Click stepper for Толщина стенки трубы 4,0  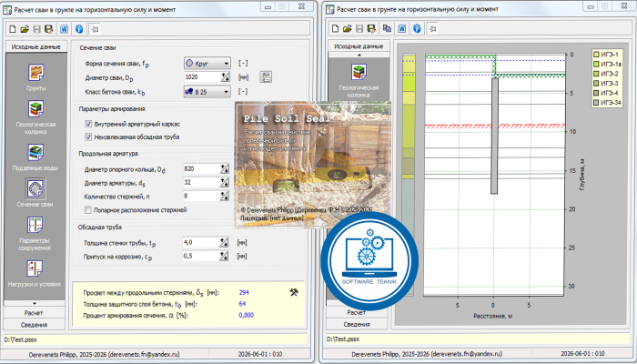coord(224,243)
